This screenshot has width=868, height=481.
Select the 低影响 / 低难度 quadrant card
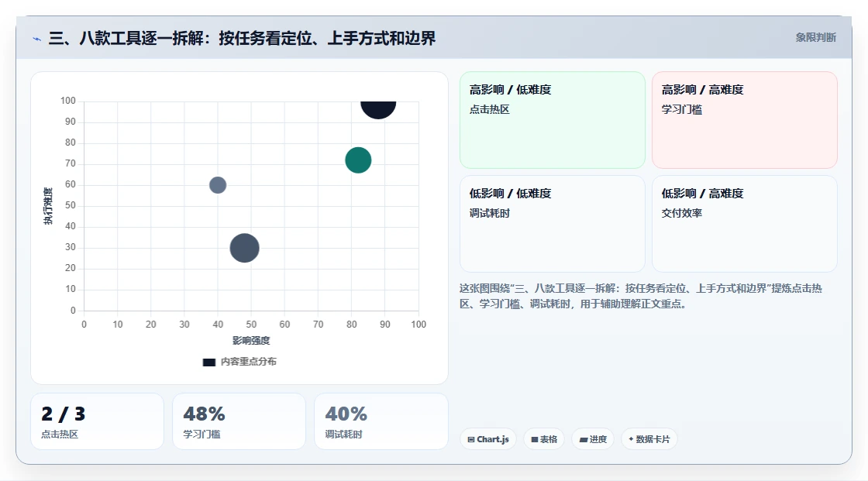point(553,224)
